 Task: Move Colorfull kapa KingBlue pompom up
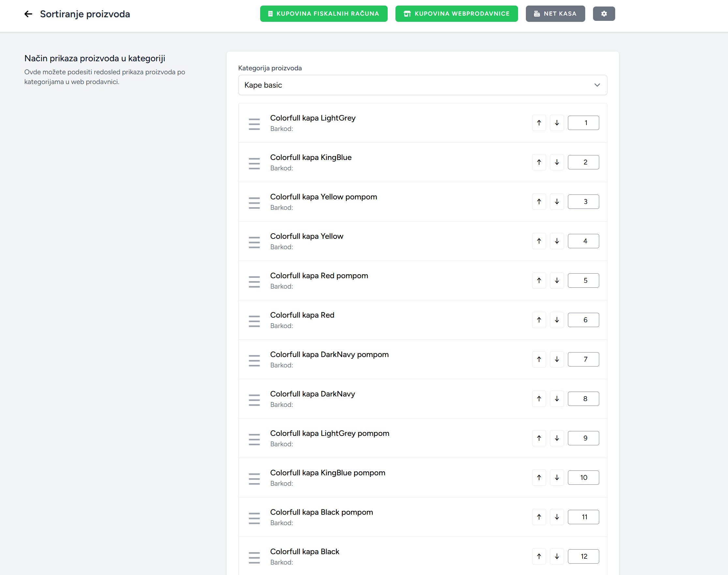539,477
